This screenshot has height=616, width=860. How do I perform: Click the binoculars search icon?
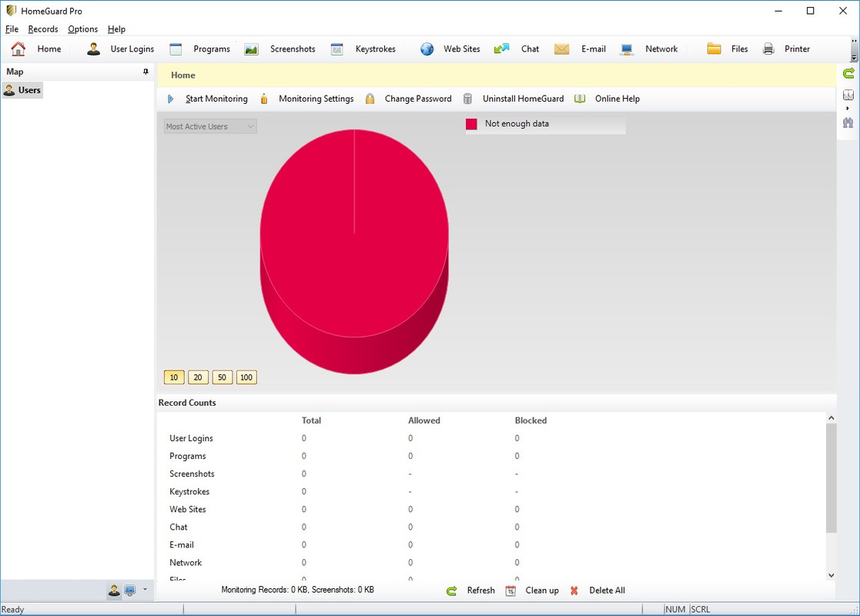coord(848,122)
